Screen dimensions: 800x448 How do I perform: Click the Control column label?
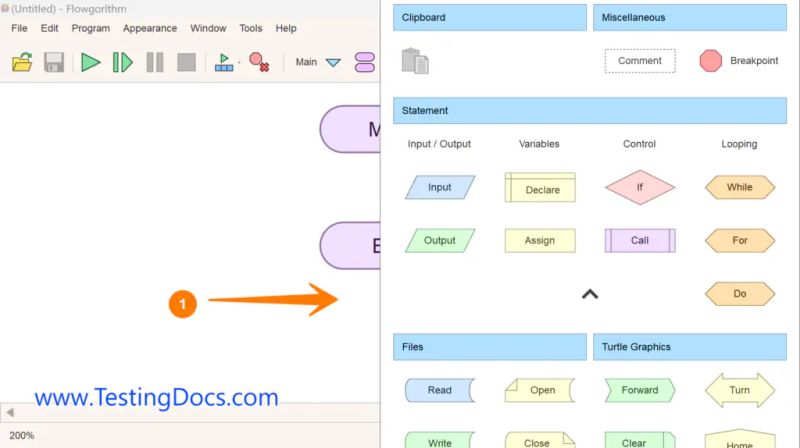(639, 144)
